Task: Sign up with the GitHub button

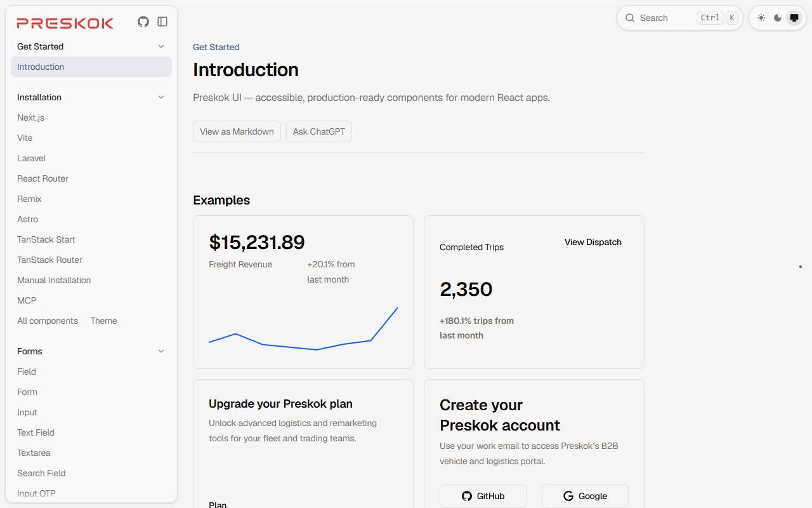Action: coord(483,496)
